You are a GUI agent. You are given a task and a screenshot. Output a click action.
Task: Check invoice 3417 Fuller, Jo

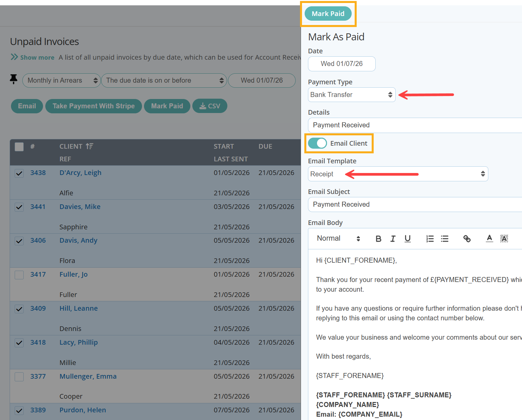click(x=19, y=275)
